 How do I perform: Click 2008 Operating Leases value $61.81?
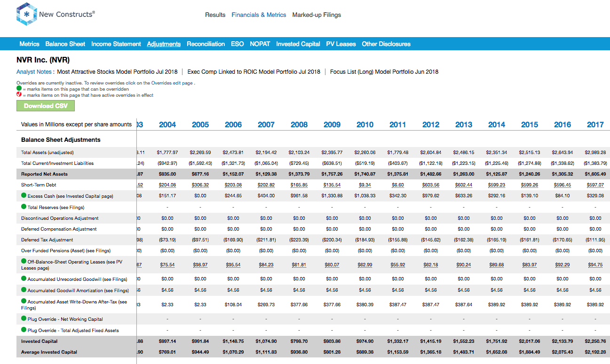[x=299, y=265]
